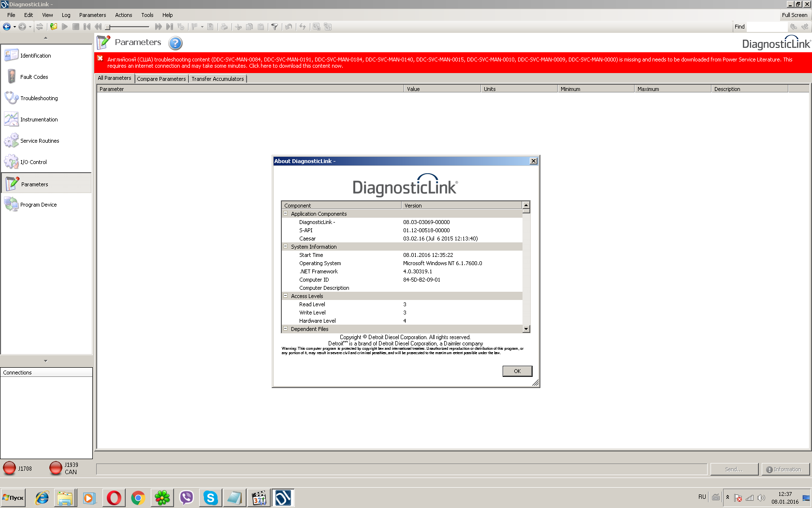Screen dimensions: 812x508
Task: Click the Undo arrow icon in the toolbar
Action: [x=289, y=27]
